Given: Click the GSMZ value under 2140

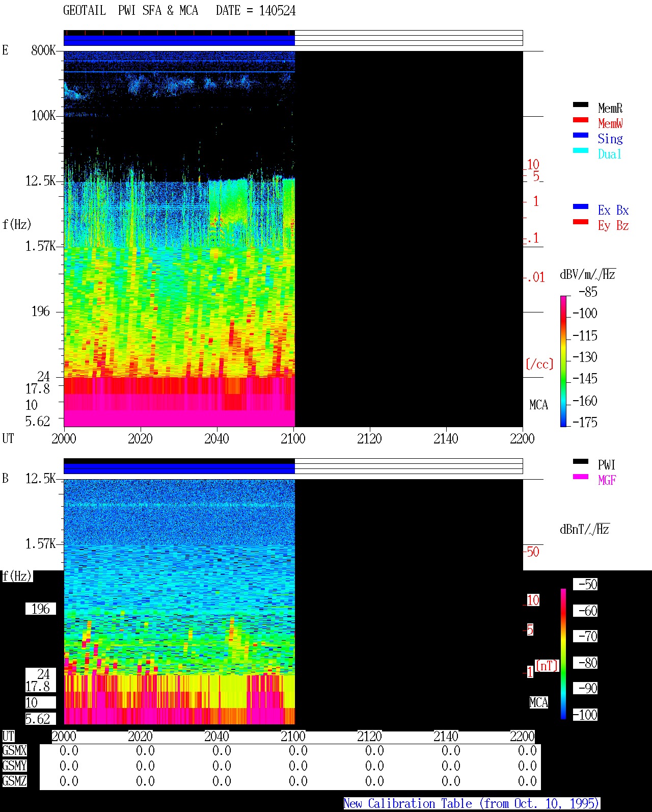Looking at the screenshot, I should [451, 781].
